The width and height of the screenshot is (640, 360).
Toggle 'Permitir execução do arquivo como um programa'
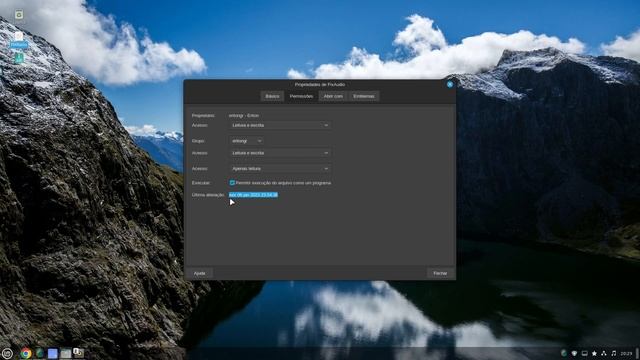pos(232,183)
